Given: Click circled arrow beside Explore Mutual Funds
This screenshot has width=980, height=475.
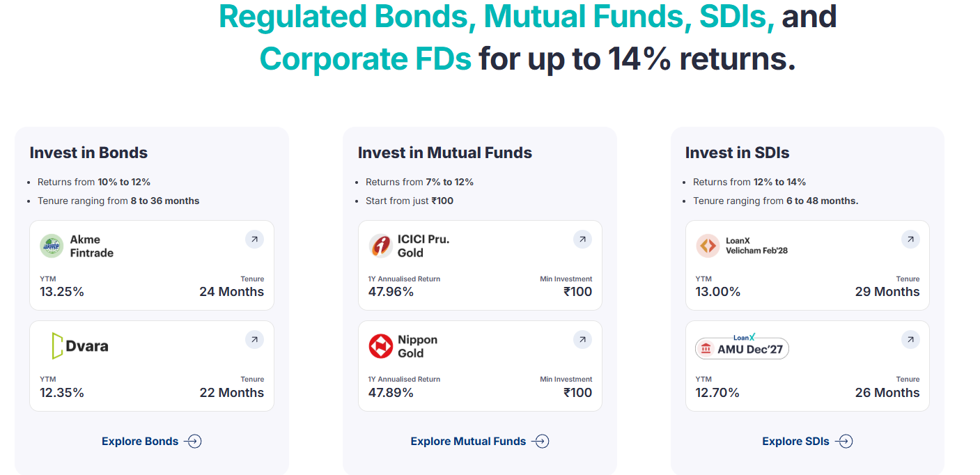Looking at the screenshot, I should [x=540, y=441].
